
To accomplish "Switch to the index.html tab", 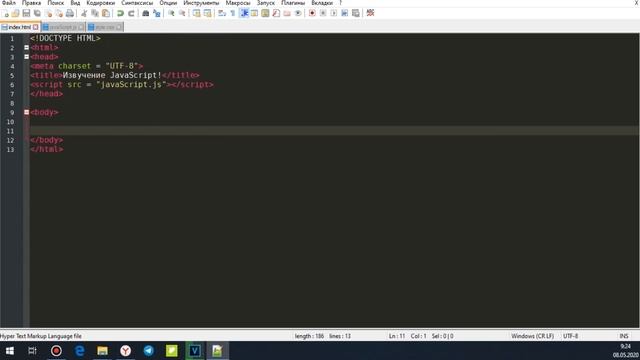I will click(19, 27).
